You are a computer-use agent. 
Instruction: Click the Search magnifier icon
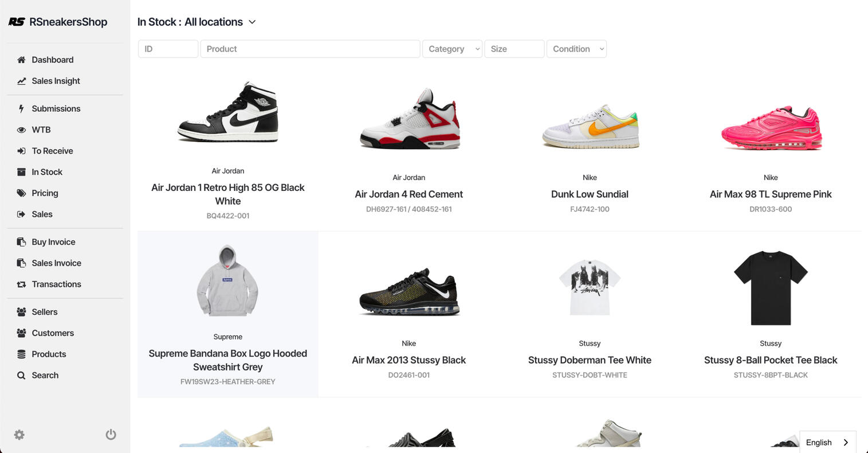click(21, 376)
